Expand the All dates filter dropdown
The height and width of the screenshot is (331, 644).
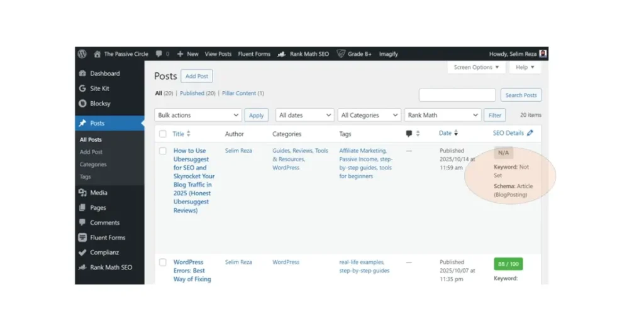[x=305, y=116]
